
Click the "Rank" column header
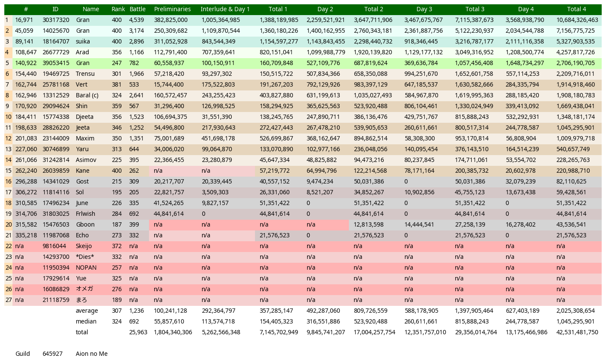[x=118, y=9]
